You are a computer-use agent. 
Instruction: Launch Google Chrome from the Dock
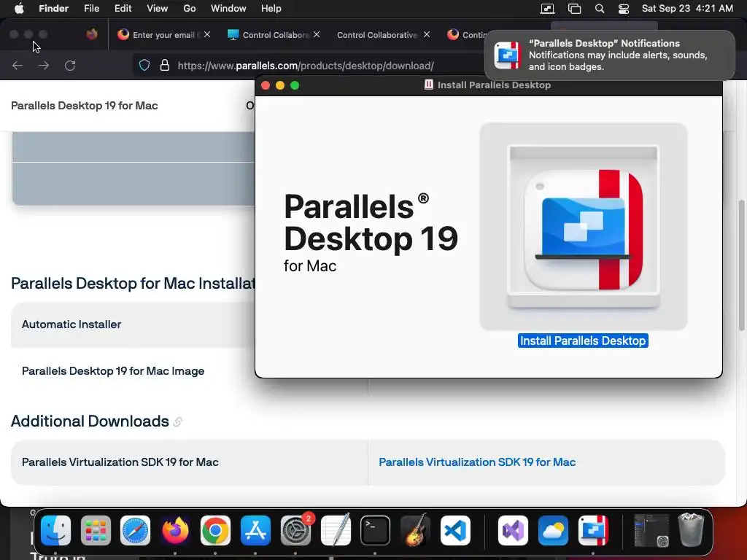215,531
